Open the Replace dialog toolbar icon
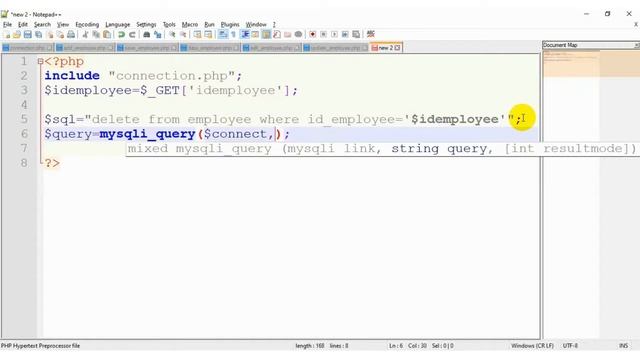 (x=158, y=35)
